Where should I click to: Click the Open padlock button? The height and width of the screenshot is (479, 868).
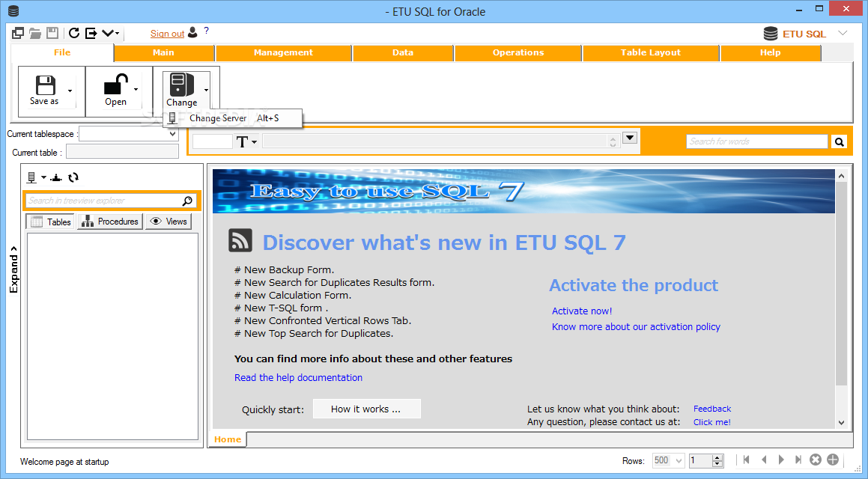[115, 90]
